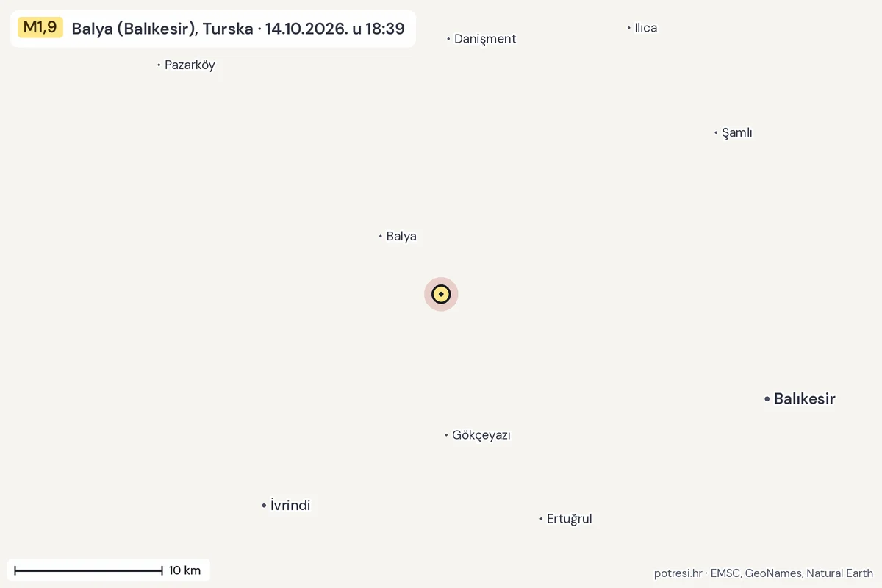Image resolution: width=882 pixels, height=588 pixels.
Task: Click the Şamlı place marker
Action: tap(716, 133)
